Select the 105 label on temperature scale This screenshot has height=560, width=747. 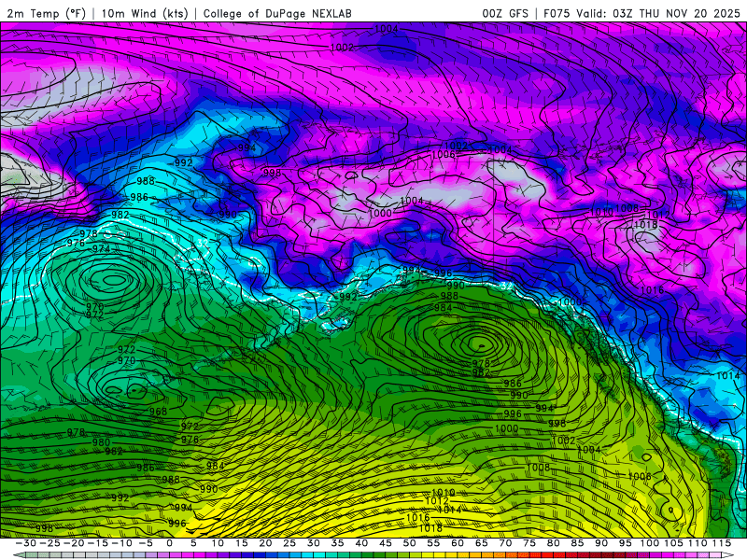click(x=673, y=543)
